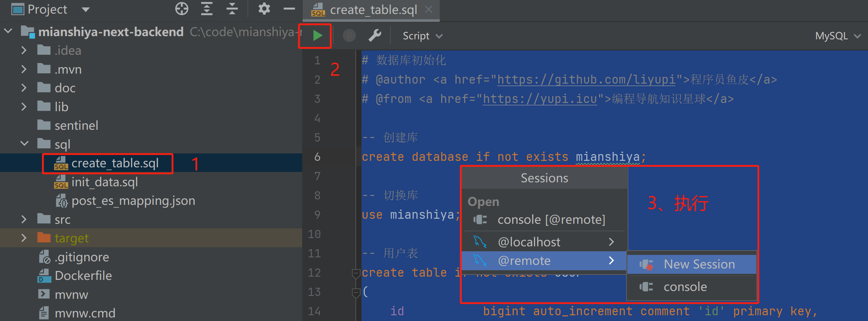Open the Project view dropdown

(85, 9)
